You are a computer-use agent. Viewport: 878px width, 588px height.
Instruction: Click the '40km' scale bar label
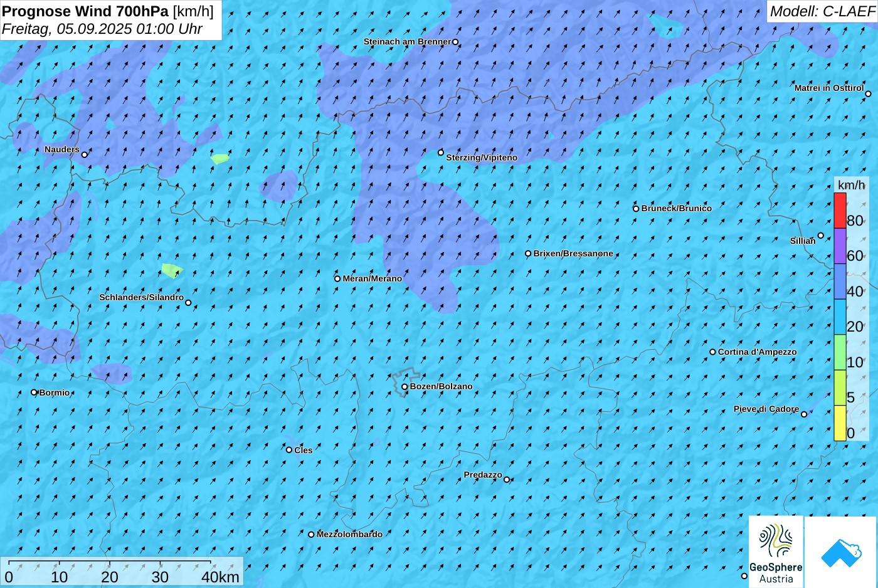coord(221,577)
